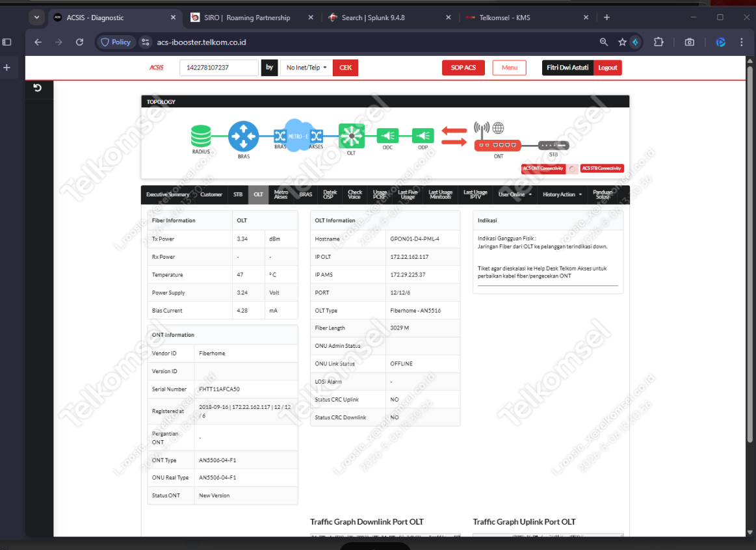Click the Logout button

608,68
